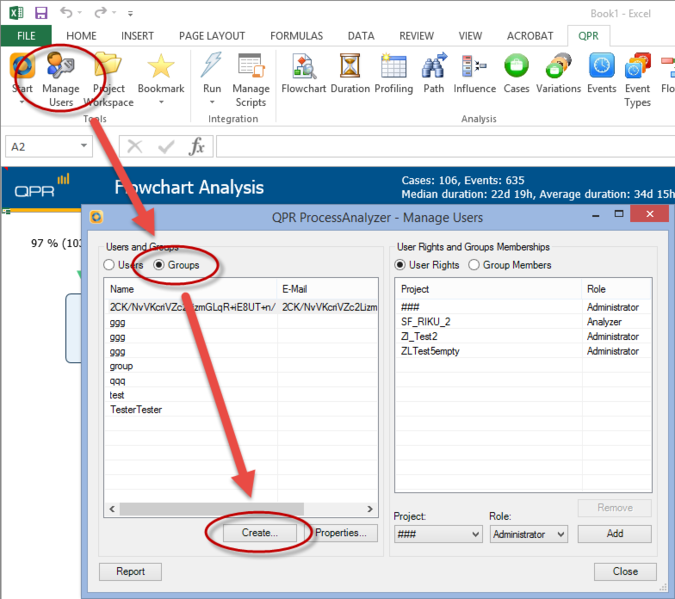Switch to the FORMULAS tab
Screen dimensions: 675x599
[x=297, y=36]
